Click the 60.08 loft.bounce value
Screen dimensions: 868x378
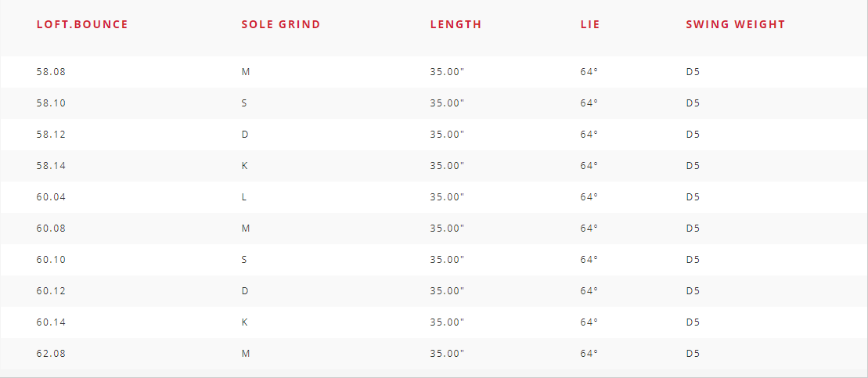click(51, 228)
